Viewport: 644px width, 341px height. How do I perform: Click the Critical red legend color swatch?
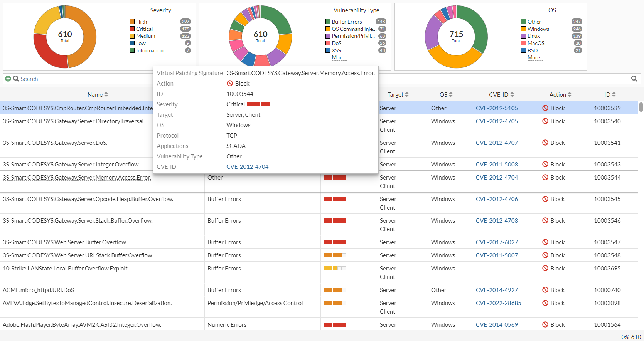(x=132, y=29)
